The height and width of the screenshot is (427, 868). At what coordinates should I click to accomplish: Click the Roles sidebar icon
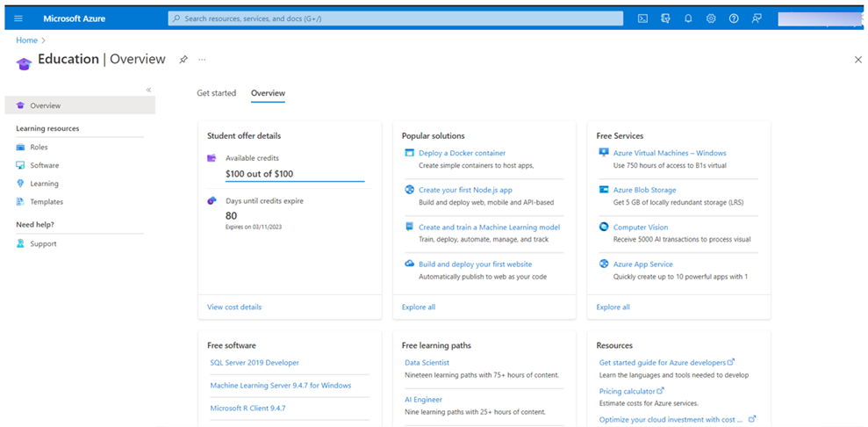coord(20,148)
